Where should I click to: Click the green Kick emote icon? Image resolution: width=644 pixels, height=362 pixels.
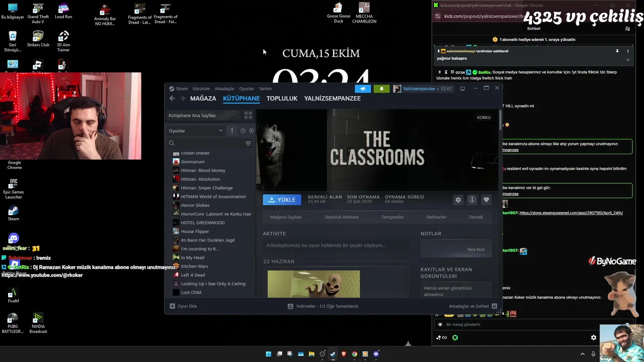click(455, 338)
